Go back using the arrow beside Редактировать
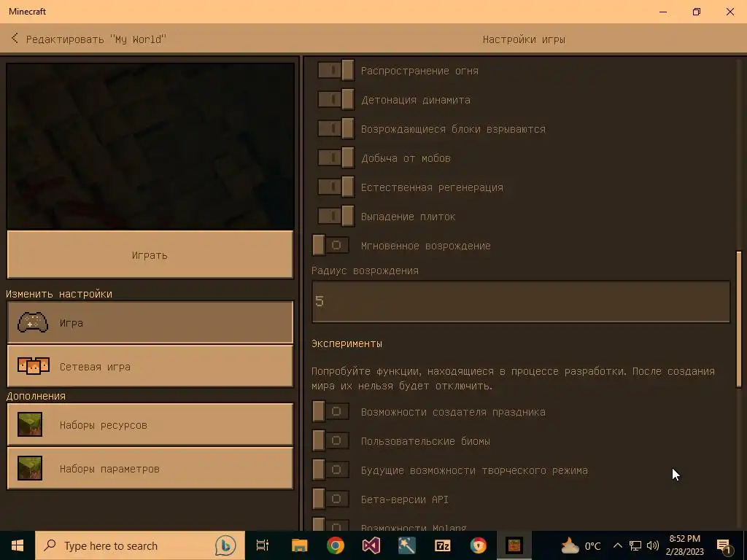The height and width of the screenshot is (560, 747). click(x=15, y=38)
